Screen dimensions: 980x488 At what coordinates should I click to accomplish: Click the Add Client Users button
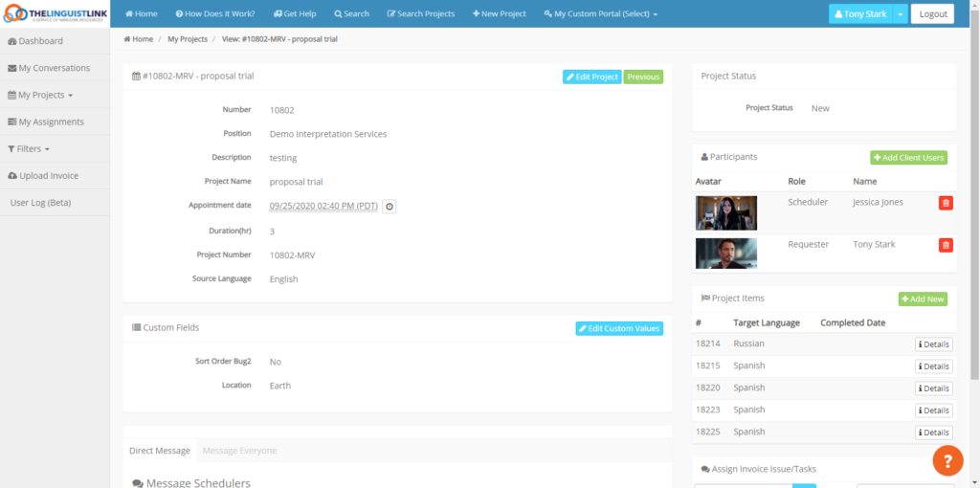tap(908, 157)
